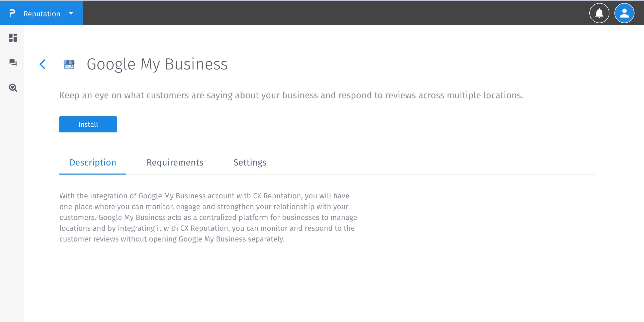The height and width of the screenshot is (322, 644).
Task: Go back using the blue chevron arrow
Action: point(43,64)
